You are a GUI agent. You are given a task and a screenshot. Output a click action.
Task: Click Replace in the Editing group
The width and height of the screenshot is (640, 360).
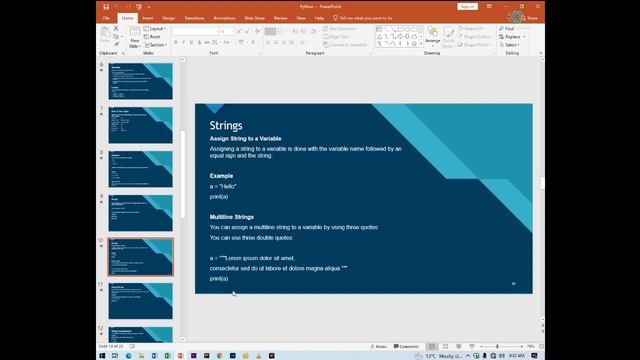click(x=512, y=37)
